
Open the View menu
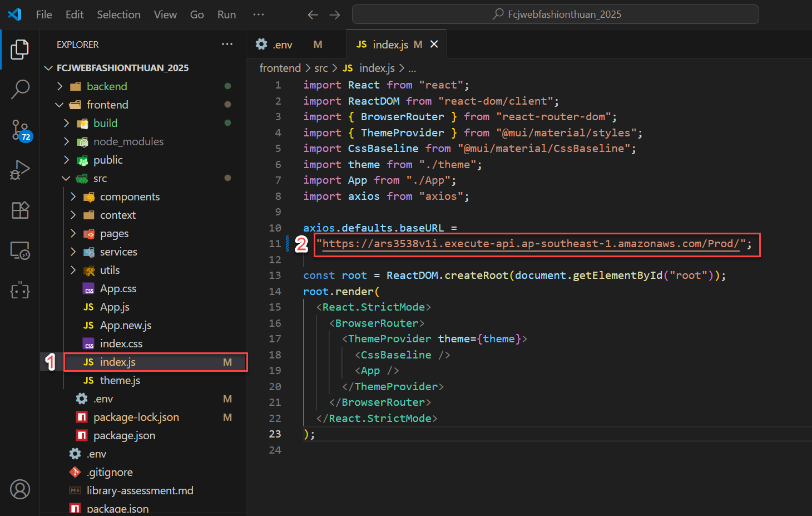pos(165,14)
